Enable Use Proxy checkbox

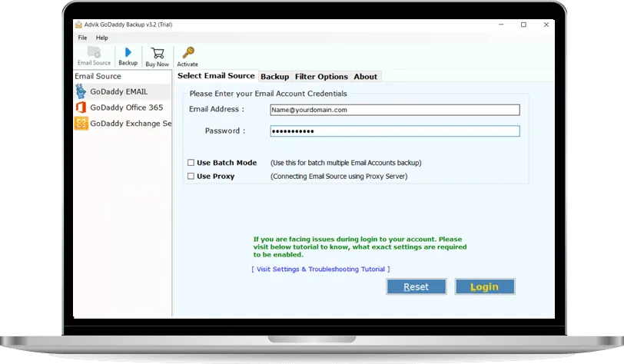191,176
